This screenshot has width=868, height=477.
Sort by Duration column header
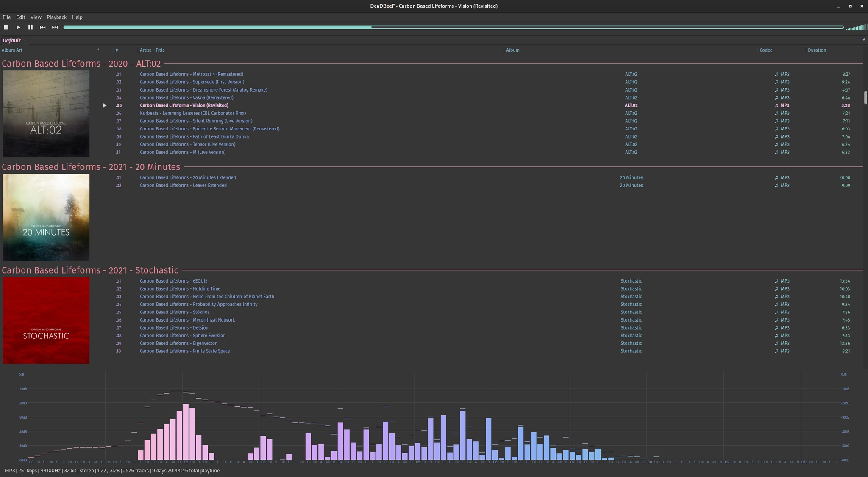pyautogui.click(x=817, y=50)
